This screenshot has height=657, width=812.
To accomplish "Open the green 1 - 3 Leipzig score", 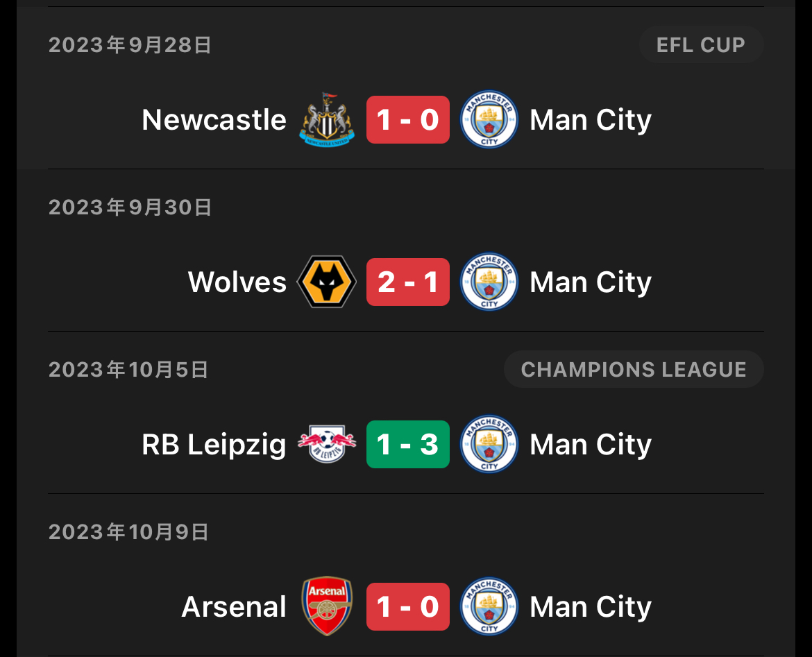I will point(408,444).
